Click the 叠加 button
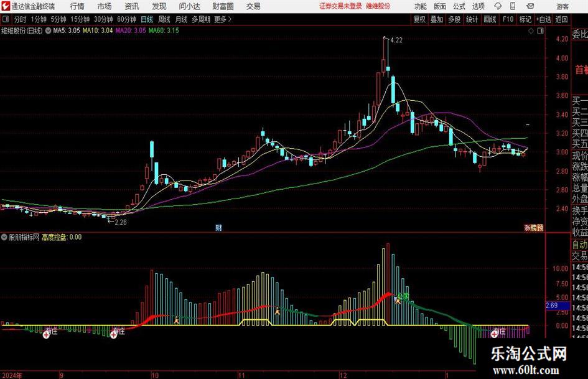Viewport: 588px width, 379px height. (437, 19)
